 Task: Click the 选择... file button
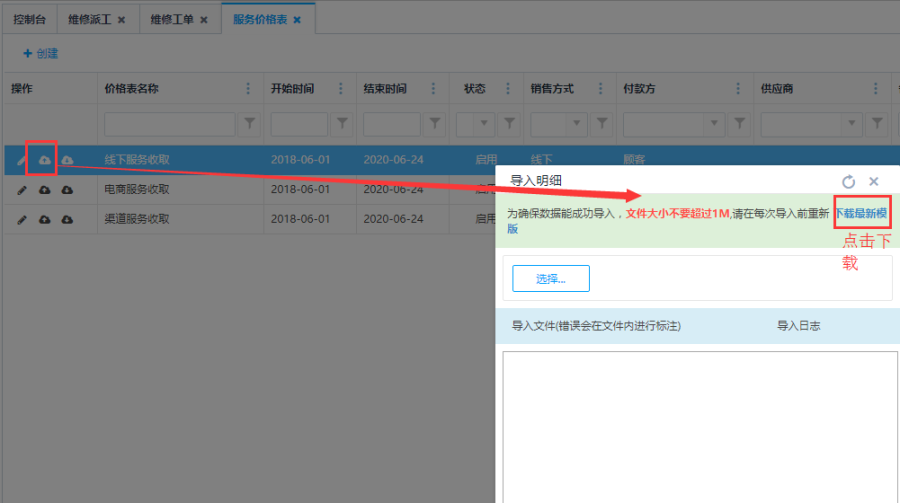click(551, 278)
